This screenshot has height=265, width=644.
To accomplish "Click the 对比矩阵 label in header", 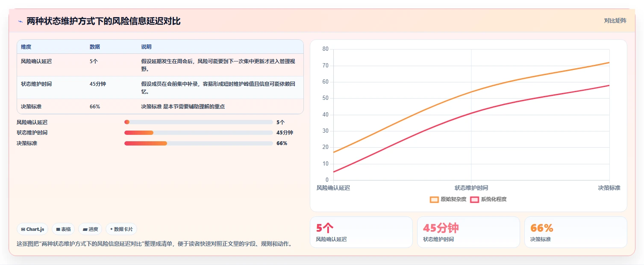I will [615, 20].
